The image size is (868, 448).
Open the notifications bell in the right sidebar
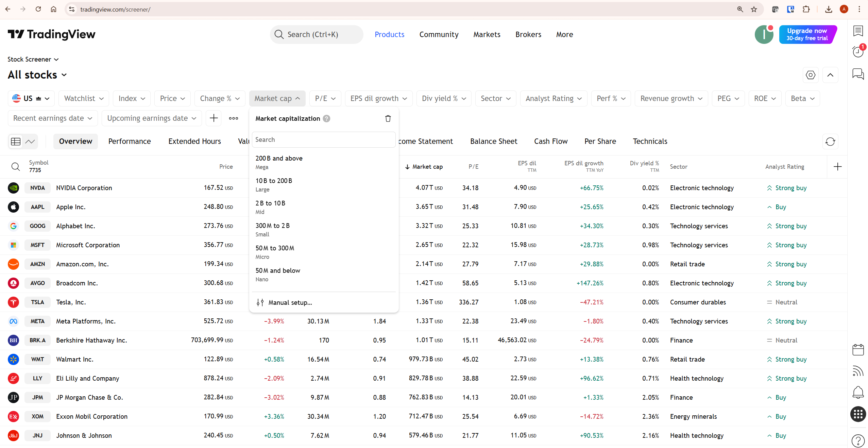pyautogui.click(x=858, y=392)
